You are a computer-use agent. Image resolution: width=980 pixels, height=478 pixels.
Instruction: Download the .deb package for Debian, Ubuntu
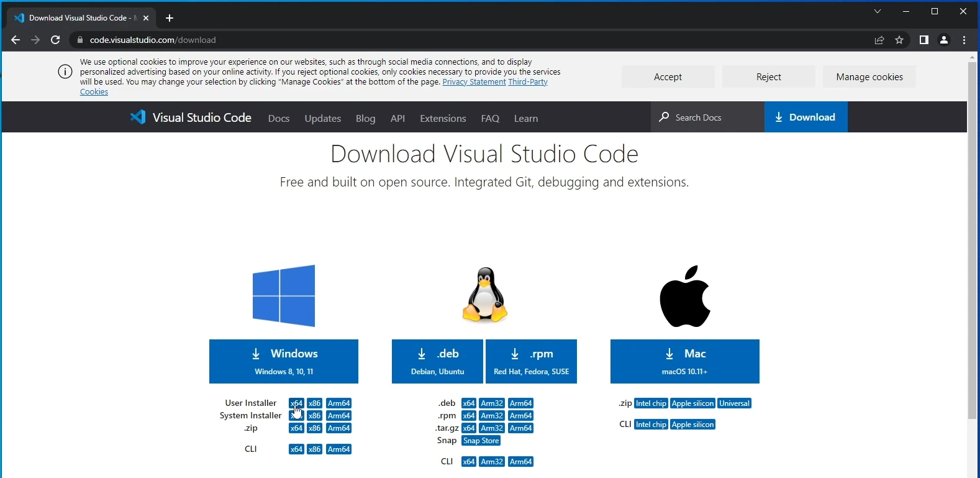coord(437,361)
